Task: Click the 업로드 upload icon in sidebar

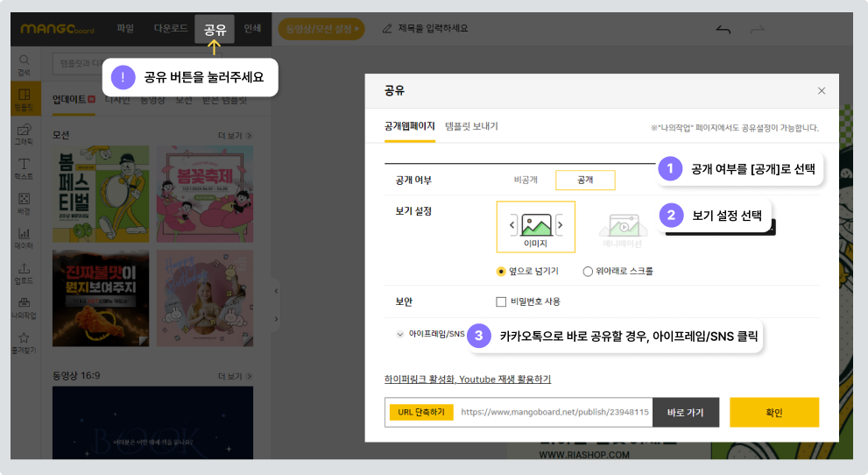Action: click(25, 273)
